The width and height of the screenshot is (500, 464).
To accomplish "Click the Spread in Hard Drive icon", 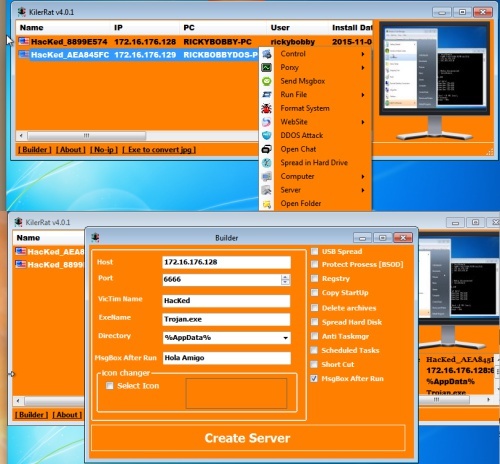I will click(266, 163).
